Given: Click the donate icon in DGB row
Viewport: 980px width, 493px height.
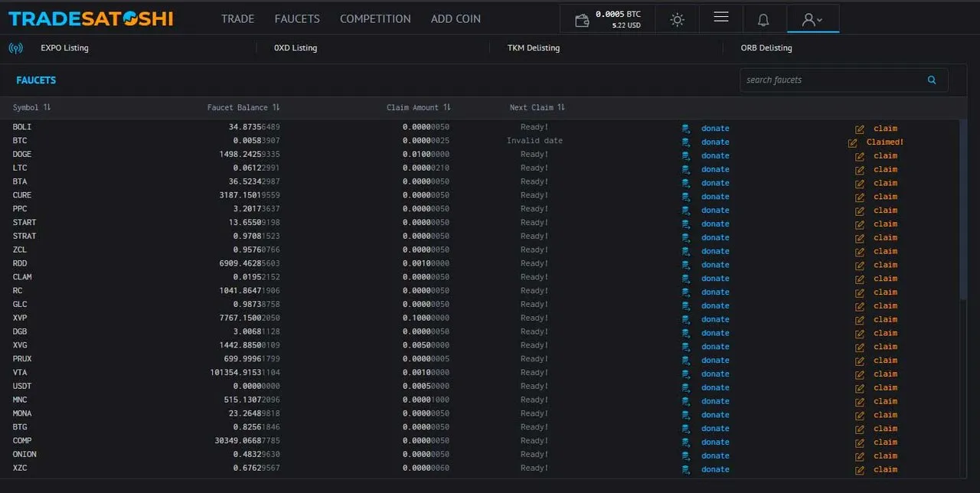Looking at the screenshot, I should (x=686, y=333).
